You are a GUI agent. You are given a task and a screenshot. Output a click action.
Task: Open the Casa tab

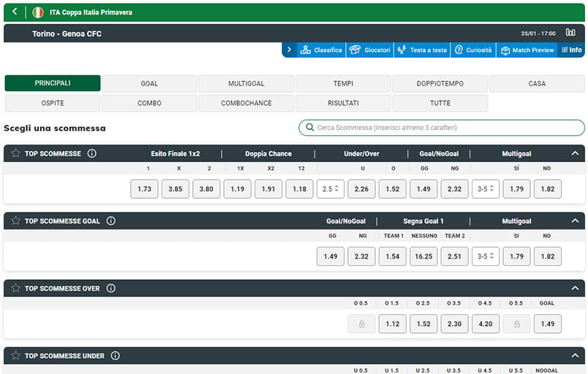click(x=537, y=83)
